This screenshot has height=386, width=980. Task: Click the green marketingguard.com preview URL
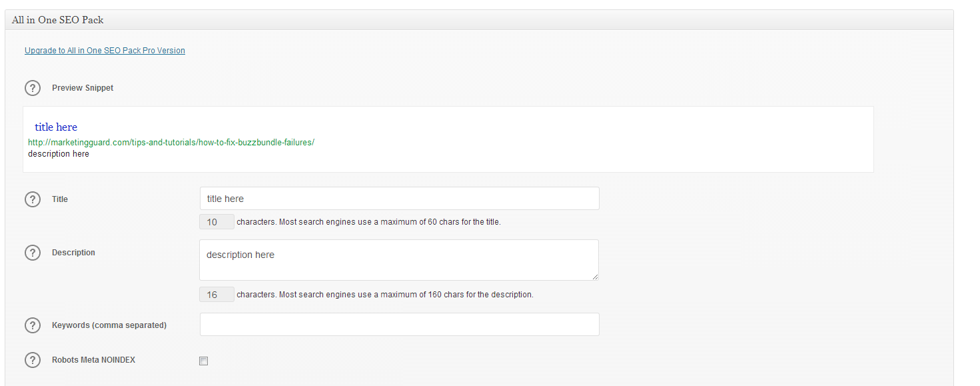[171, 143]
